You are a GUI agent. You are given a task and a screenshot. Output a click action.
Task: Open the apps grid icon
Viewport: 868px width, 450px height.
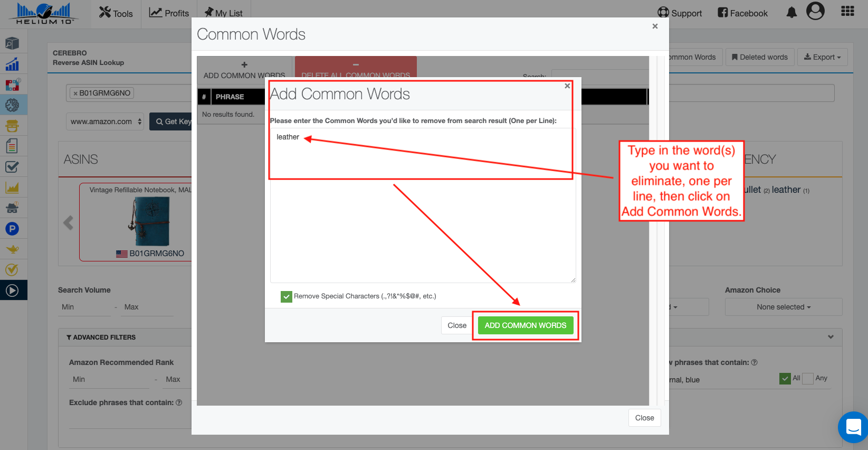click(x=847, y=12)
